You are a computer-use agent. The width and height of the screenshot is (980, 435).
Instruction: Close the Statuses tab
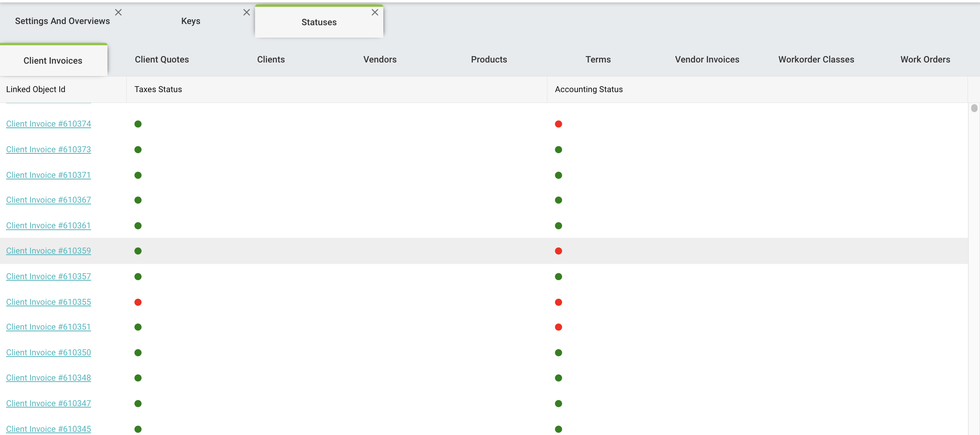coord(375,12)
